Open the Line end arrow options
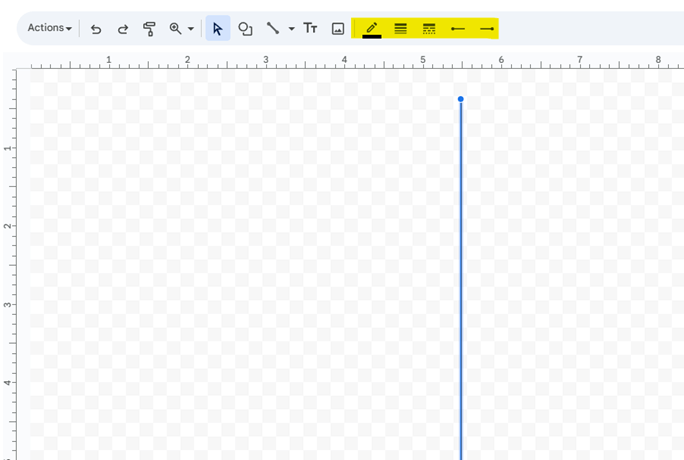The height and width of the screenshot is (460, 684). (487, 29)
